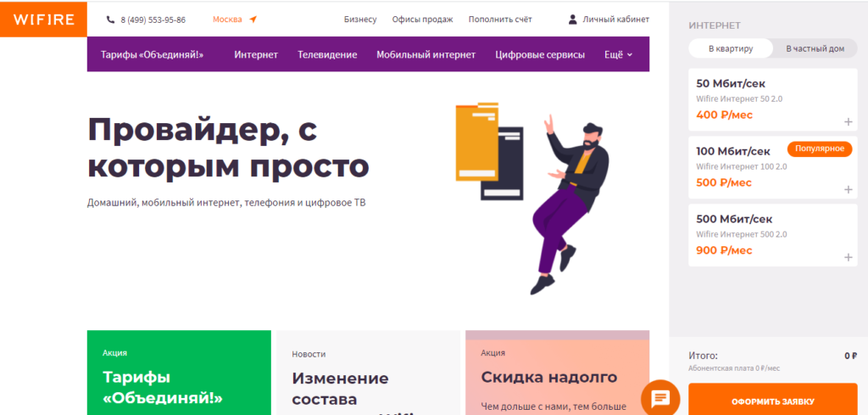Click the 'ОФОРМИТЬ ЗАЯВКУ' button
The image size is (868, 415).
click(773, 401)
